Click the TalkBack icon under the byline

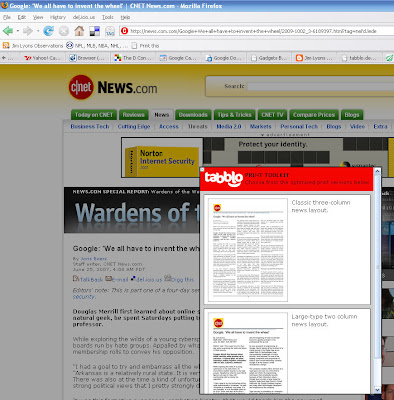[76, 278]
